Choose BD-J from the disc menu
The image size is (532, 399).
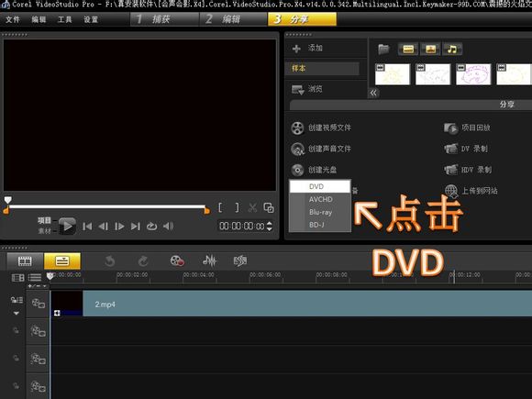coord(320,225)
